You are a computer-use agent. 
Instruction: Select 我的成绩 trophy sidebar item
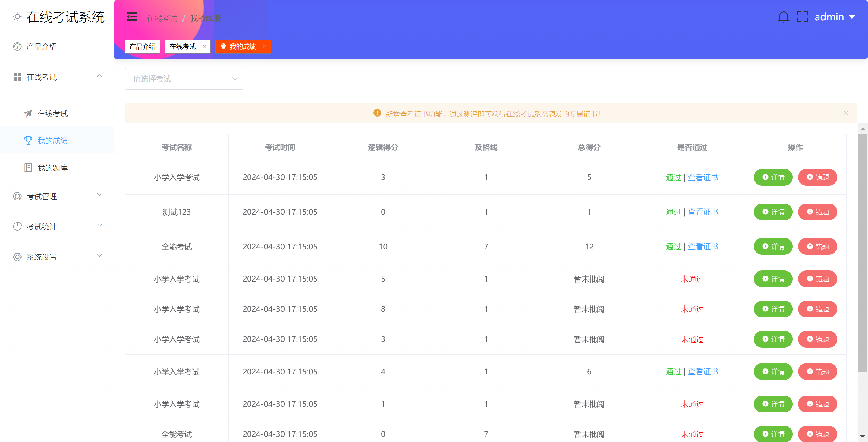52,140
